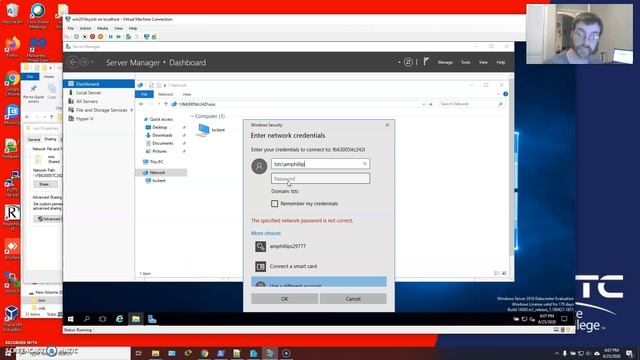The height and width of the screenshot is (360, 640).
Task: Open the Media menu of VM Connection
Action: click(x=102, y=29)
